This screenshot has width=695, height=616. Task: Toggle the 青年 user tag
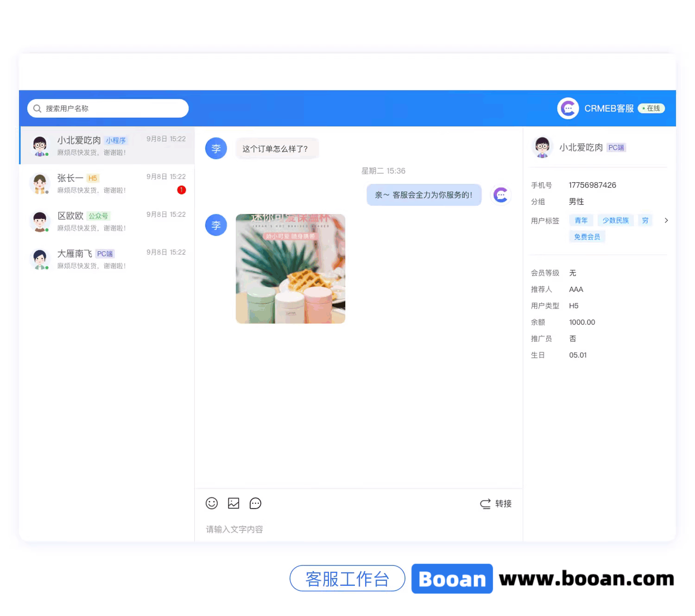tap(581, 220)
